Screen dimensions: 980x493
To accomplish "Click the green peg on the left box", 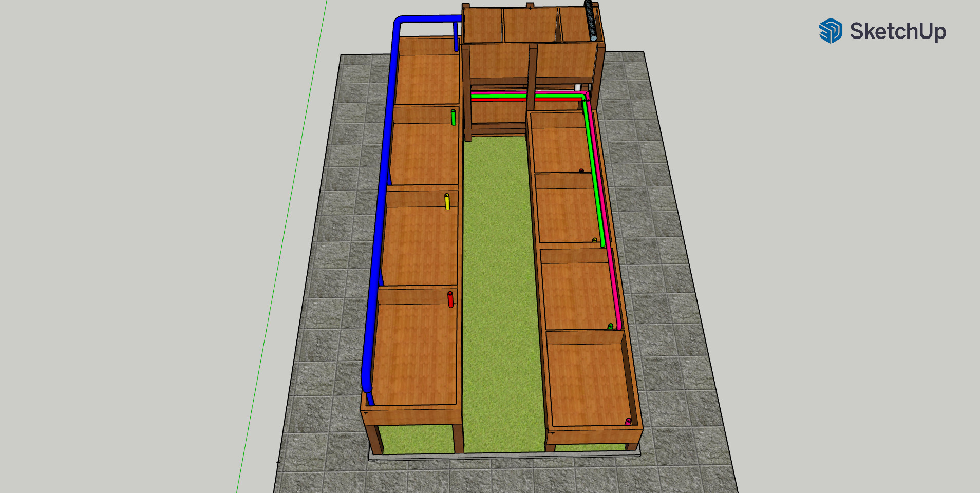I will (x=453, y=118).
